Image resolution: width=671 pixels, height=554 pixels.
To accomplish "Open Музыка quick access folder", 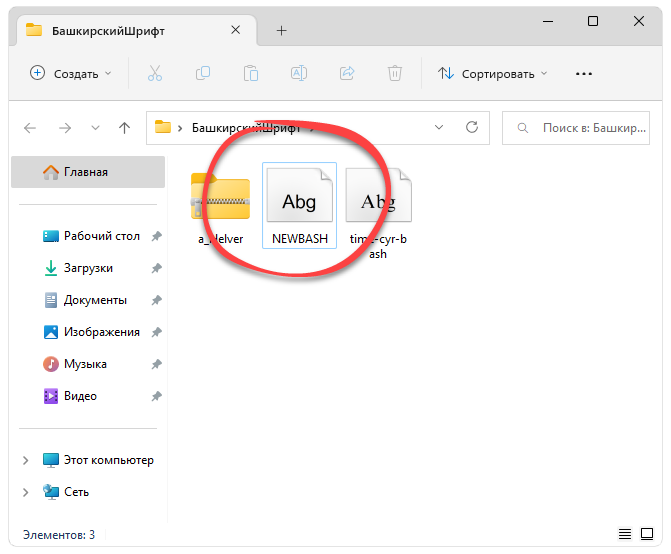I will pos(75,364).
